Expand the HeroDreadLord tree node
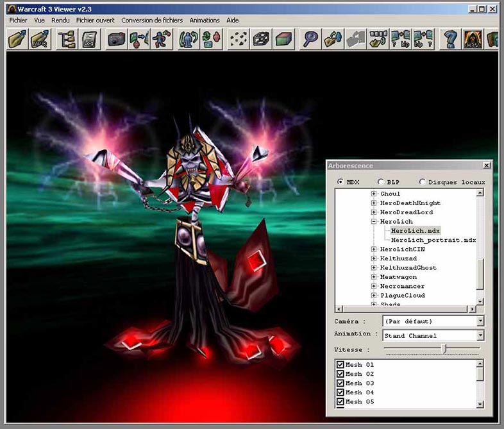504x429 pixels. click(x=373, y=212)
